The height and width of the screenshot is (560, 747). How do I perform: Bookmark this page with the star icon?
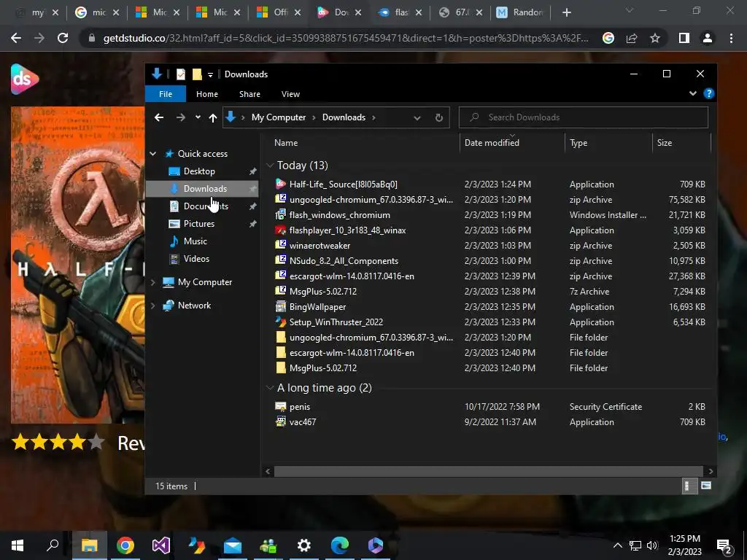pos(655,38)
